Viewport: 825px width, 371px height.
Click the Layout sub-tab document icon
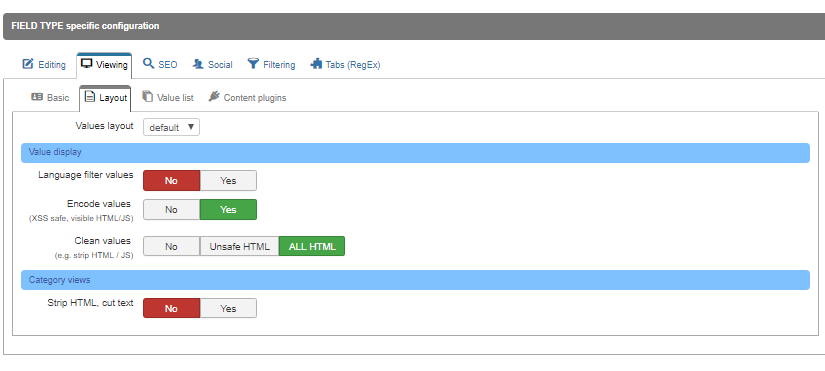coord(90,97)
